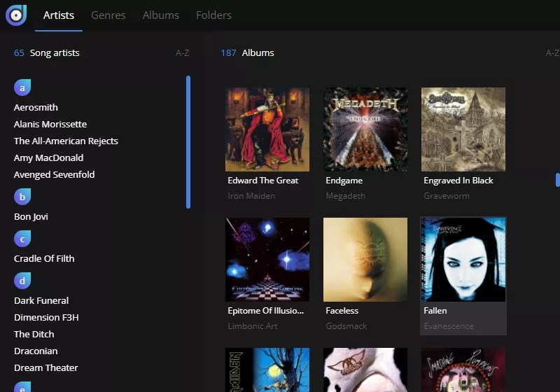Viewport: 560px width, 392px height.
Task: Open Fallen album cover by Evanescence
Action: pyautogui.click(x=463, y=260)
